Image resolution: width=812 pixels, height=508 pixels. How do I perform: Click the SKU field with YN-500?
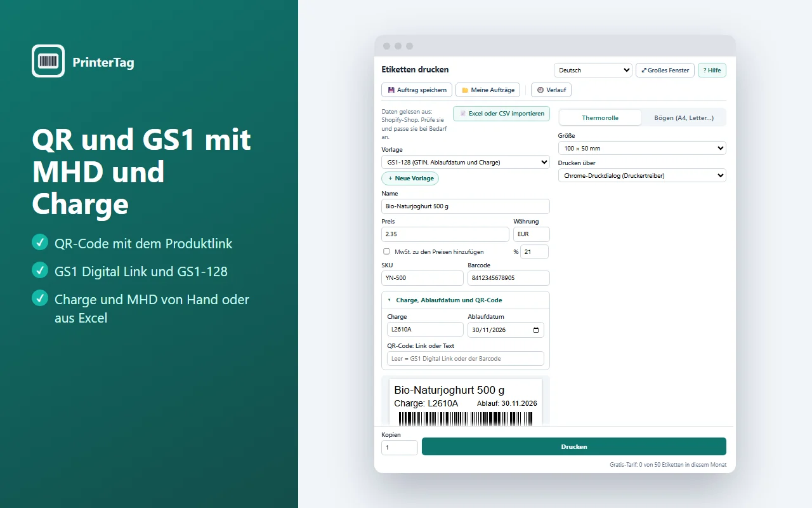coord(422,278)
